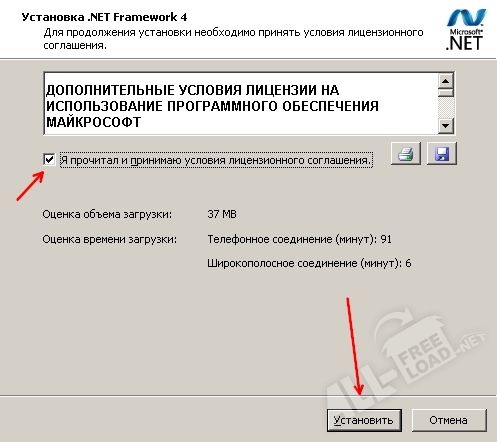The height and width of the screenshot is (442, 497).
Task: Click the Оценка времени загрузки label
Action: click(109, 239)
